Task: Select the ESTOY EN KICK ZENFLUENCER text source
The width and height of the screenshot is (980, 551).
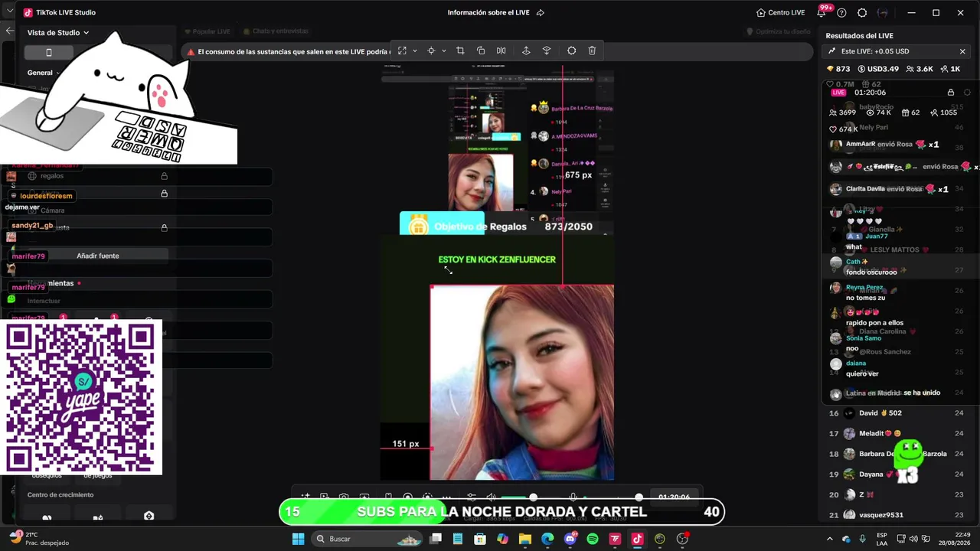Action: [x=497, y=259]
